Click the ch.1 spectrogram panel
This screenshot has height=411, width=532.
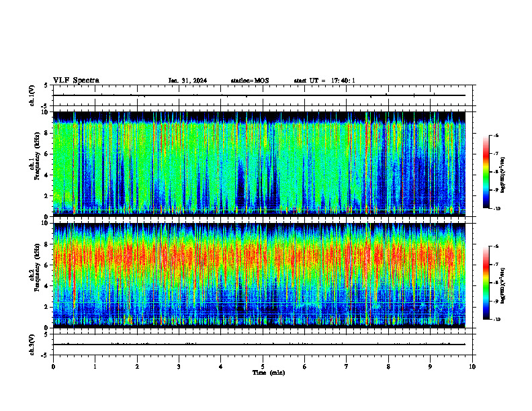[x=259, y=164]
